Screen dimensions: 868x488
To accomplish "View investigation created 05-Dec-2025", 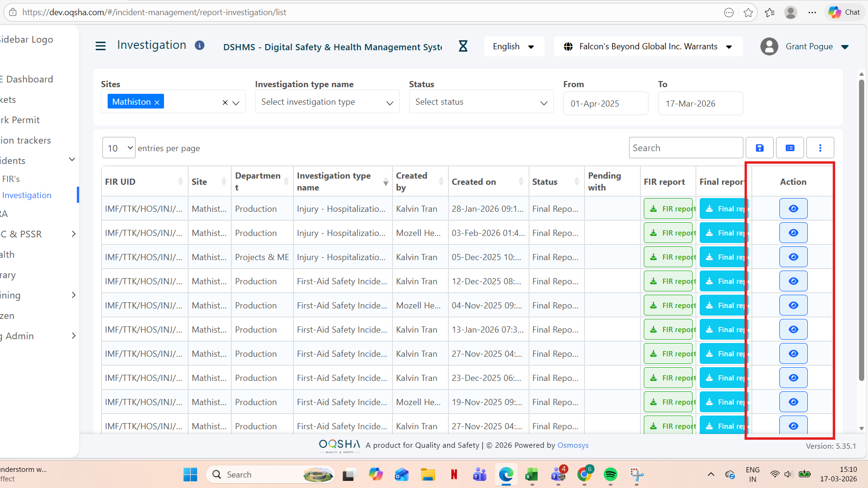I will click(x=793, y=257).
